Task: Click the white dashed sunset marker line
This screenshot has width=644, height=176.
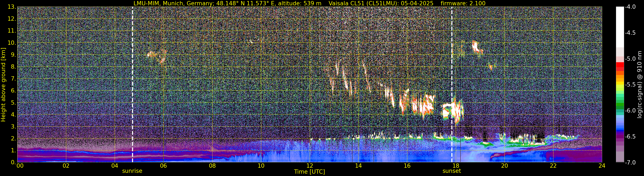Action: (452, 85)
